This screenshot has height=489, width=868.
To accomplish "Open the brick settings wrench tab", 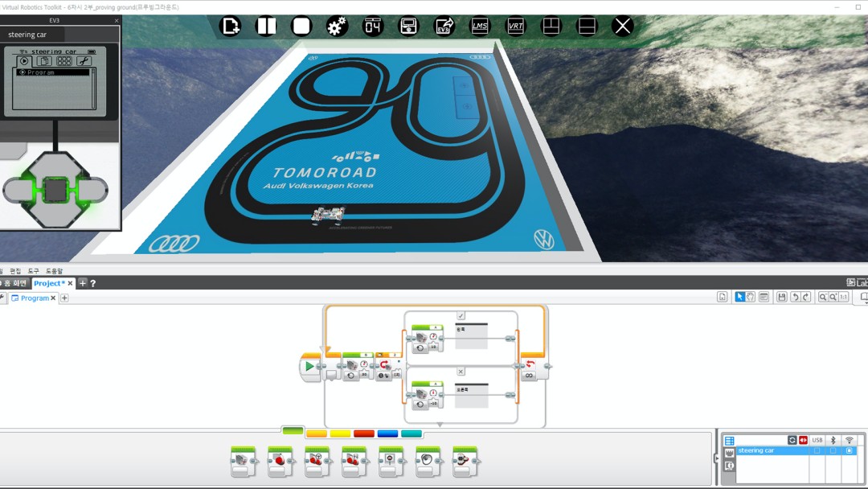I will coord(84,61).
